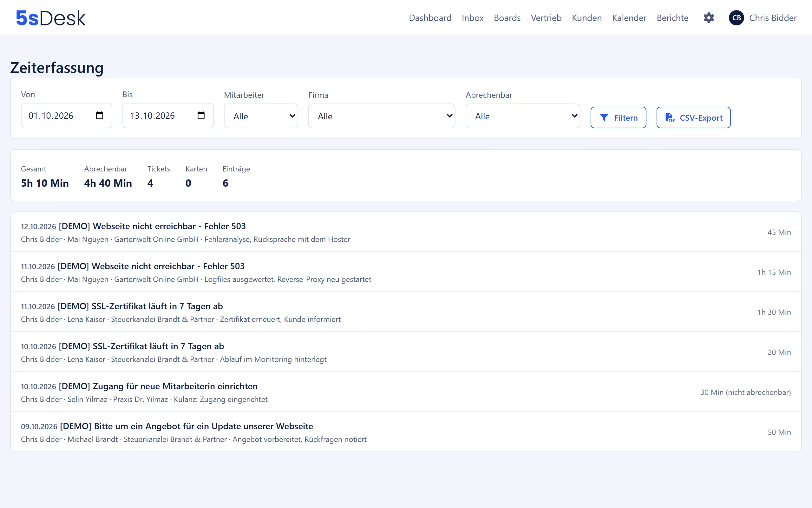The height and width of the screenshot is (508, 812).
Task: Click the Von date field 01.10.2026
Action: [x=66, y=116]
